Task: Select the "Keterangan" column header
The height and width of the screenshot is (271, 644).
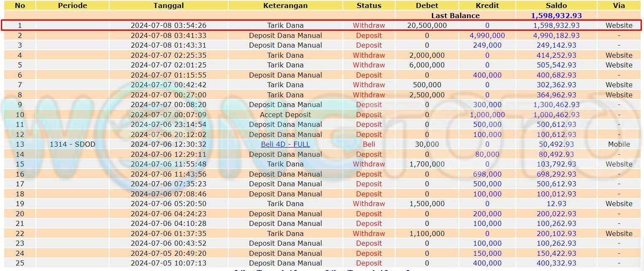Action: [x=285, y=5]
